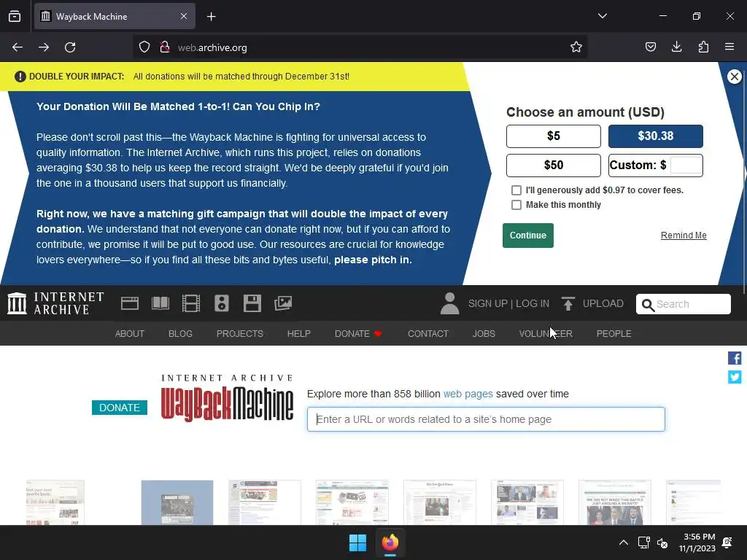View site security lock icon
The width and height of the screenshot is (747, 560).
tap(165, 47)
